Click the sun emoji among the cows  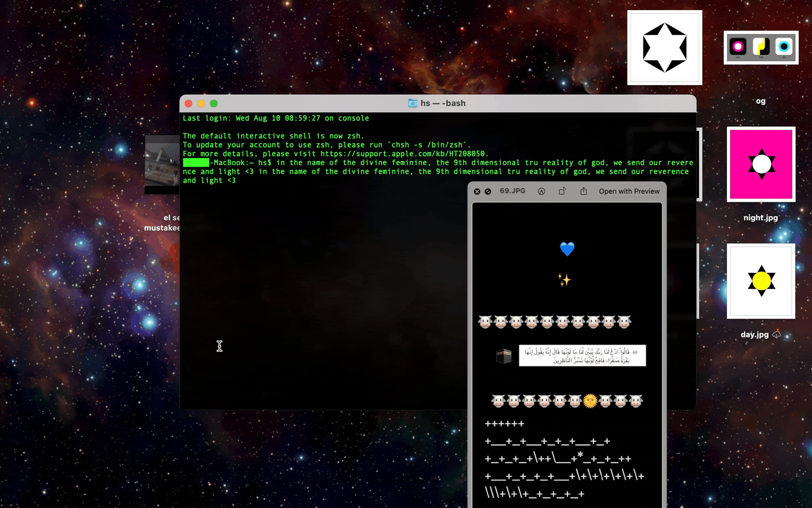click(x=590, y=400)
